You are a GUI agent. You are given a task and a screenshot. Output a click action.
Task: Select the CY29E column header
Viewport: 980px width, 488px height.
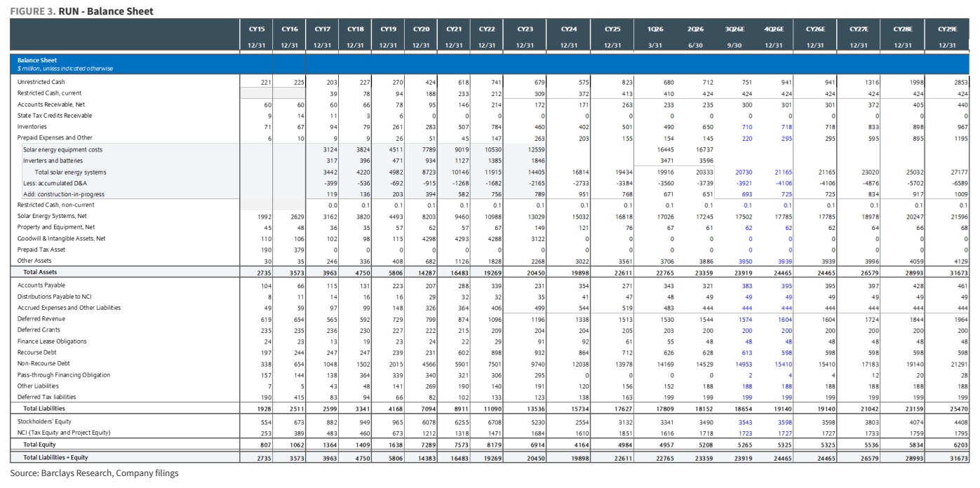[x=947, y=29]
